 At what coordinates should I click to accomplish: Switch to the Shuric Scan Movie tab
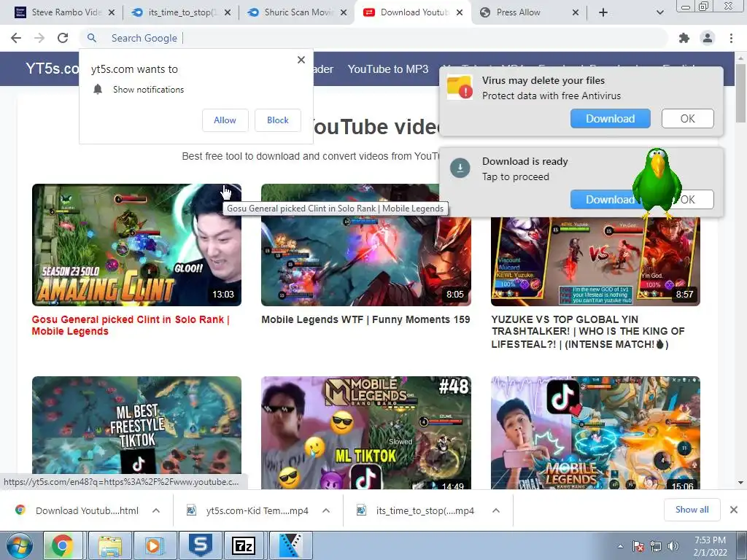click(298, 12)
